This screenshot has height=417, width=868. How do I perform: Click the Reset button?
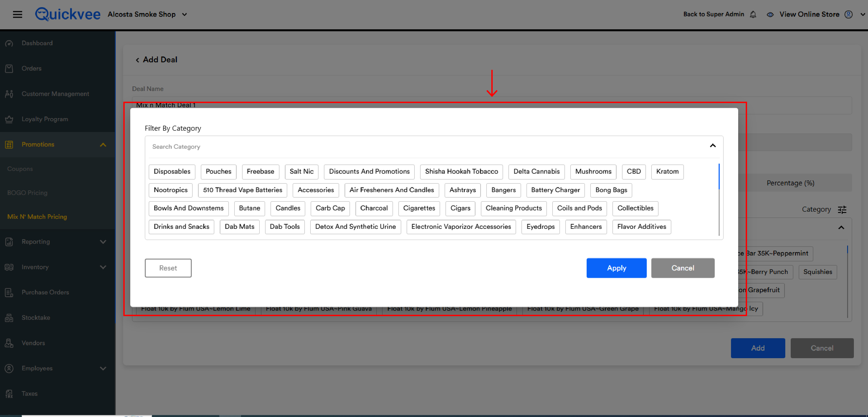pos(168,268)
